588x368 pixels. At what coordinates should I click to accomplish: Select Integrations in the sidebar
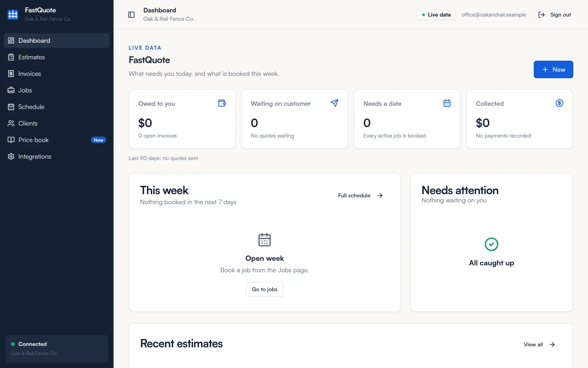(x=57, y=156)
